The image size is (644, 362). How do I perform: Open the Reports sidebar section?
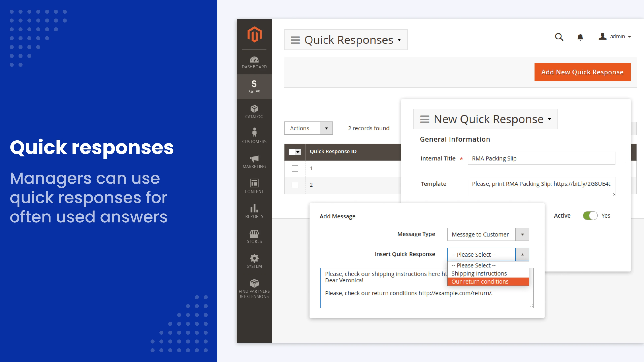point(254,211)
